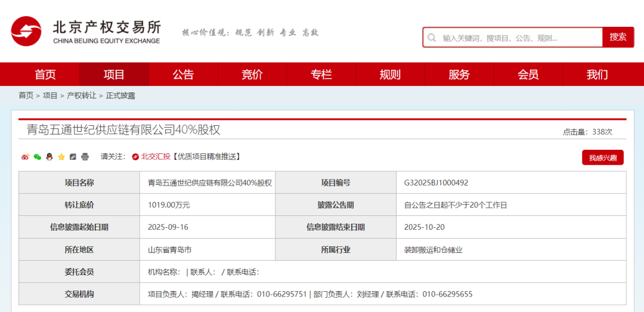Open the 我们 navigation menu
644x312 pixels.
[x=597, y=75]
